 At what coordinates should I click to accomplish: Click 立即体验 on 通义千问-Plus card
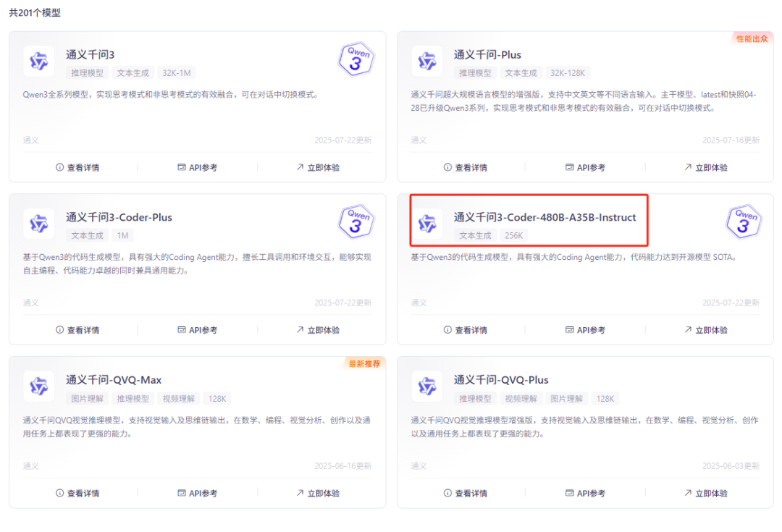[706, 167]
